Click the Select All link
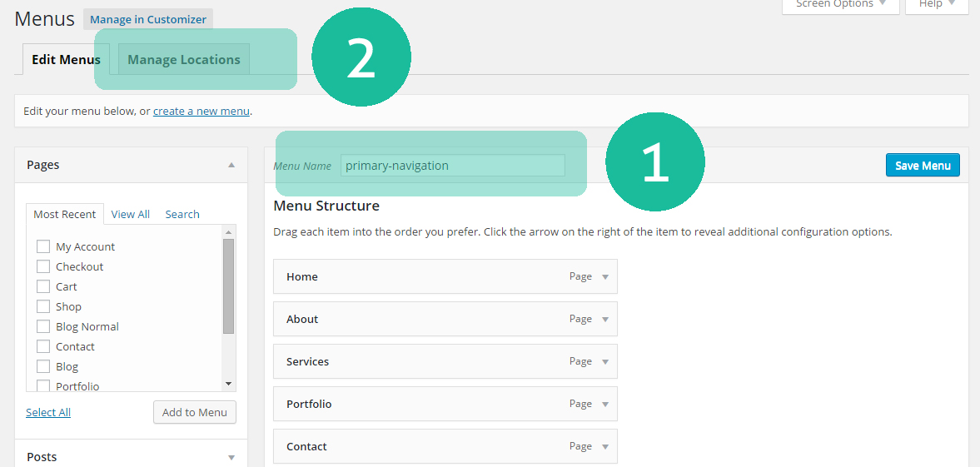Viewport: 980px width, 467px height. pyautogui.click(x=48, y=412)
